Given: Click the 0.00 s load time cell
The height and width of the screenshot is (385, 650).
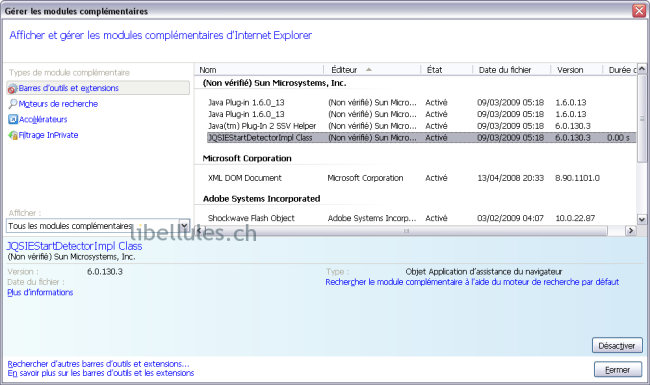Looking at the screenshot, I should point(618,138).
